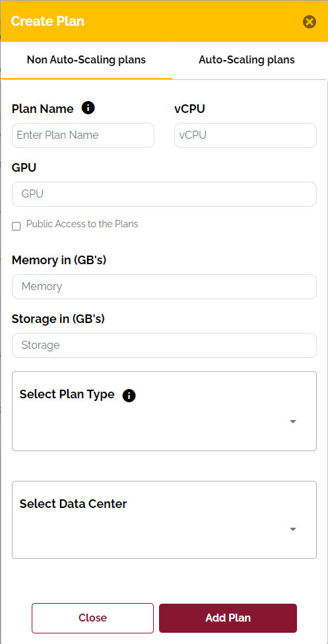Show info tooltip icon for Select Plan Type

coord(129,396)
